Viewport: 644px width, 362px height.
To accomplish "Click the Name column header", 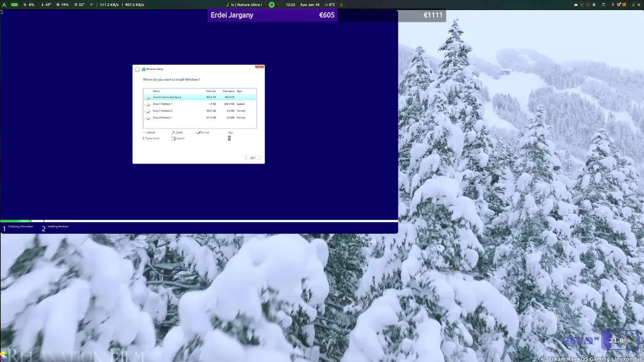I will coord(156,91).
